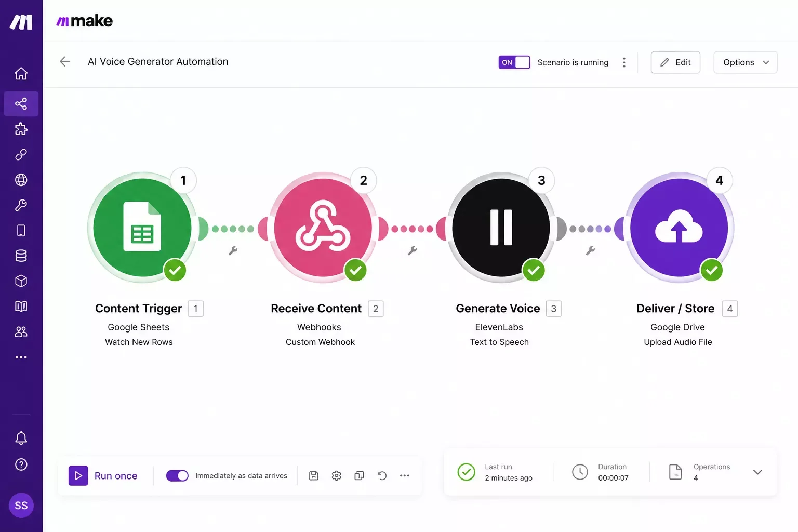Click the wrench between Receive Content and Generate Voice
Screen dimensions: 798x532
point(412,251)
